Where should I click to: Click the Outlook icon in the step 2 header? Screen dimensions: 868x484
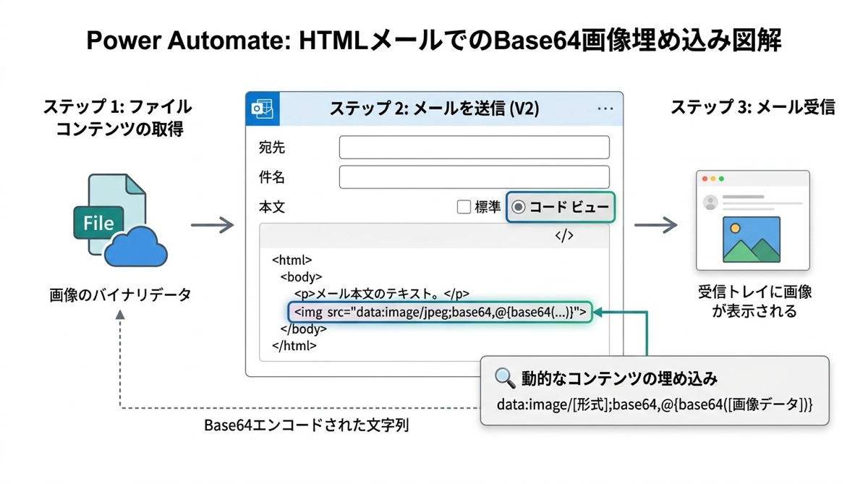click(260, 109)
